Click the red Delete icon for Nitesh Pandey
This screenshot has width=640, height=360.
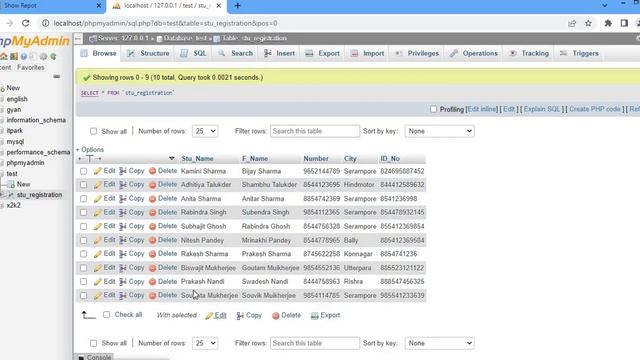point(152,240)
